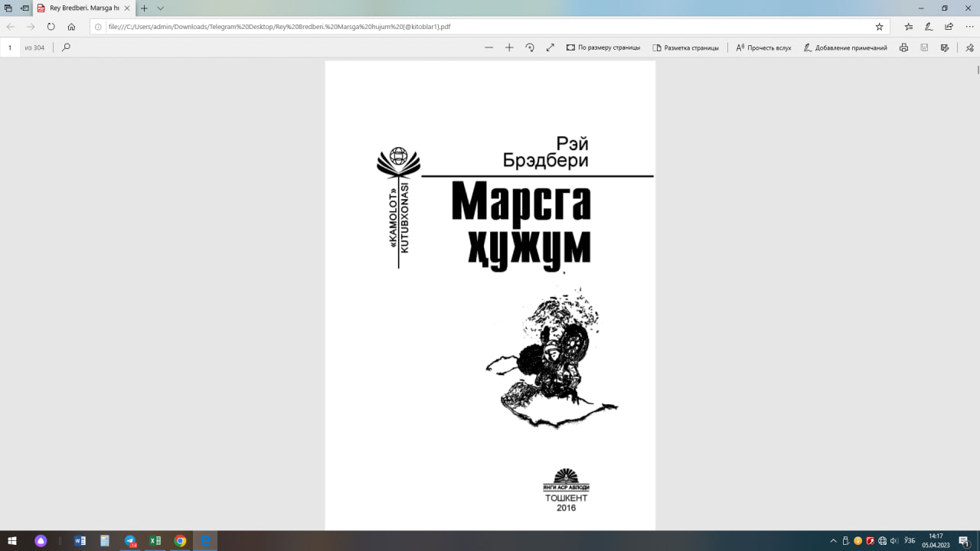View site information icon in address bar
Viewport: 980px width, 551px height.
click(x=98, y=26)
